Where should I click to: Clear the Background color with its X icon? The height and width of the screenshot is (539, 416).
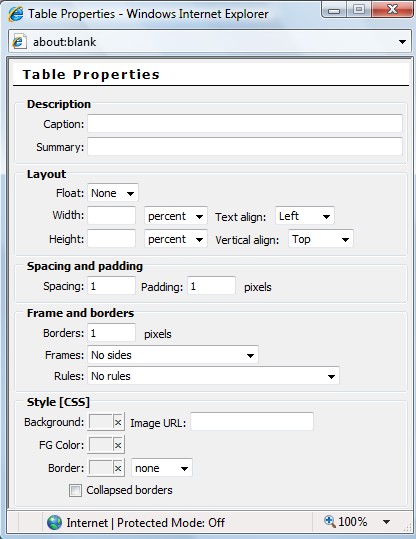click(x=118, y=422)
